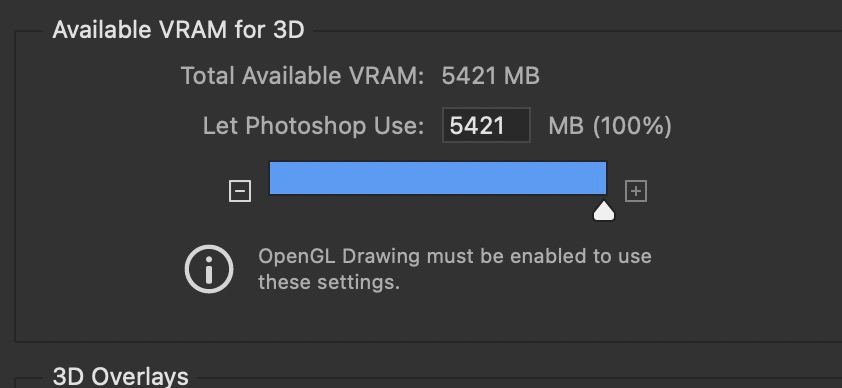Image resolution: width=842 pixels, height=388 pixels.
Task: Click the minus icon to decrease VRAM
Action: pos(239,191)
